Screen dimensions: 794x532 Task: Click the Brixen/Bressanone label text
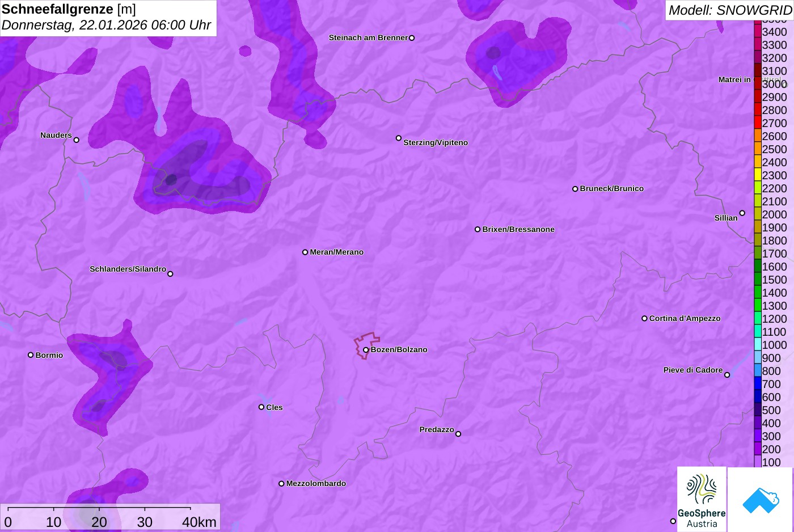pyautogui.click(x=518, y=229)
